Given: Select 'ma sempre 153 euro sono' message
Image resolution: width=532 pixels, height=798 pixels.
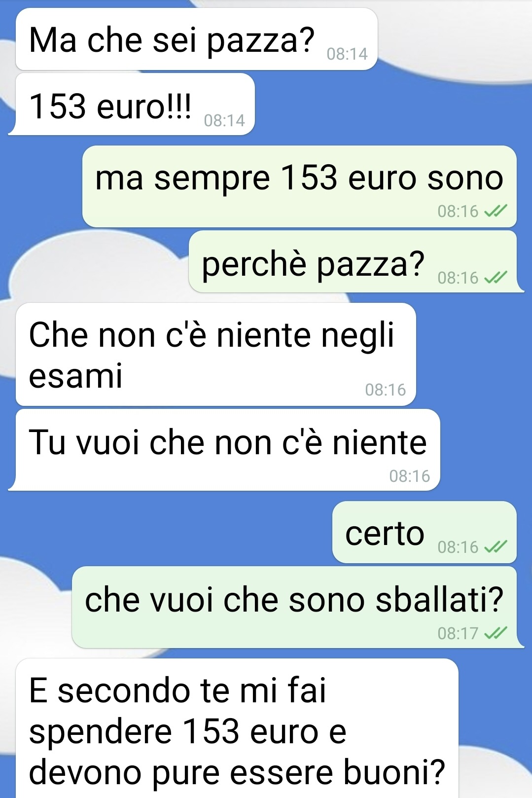Looking at the screenshot, I should [x=299, y=186].
